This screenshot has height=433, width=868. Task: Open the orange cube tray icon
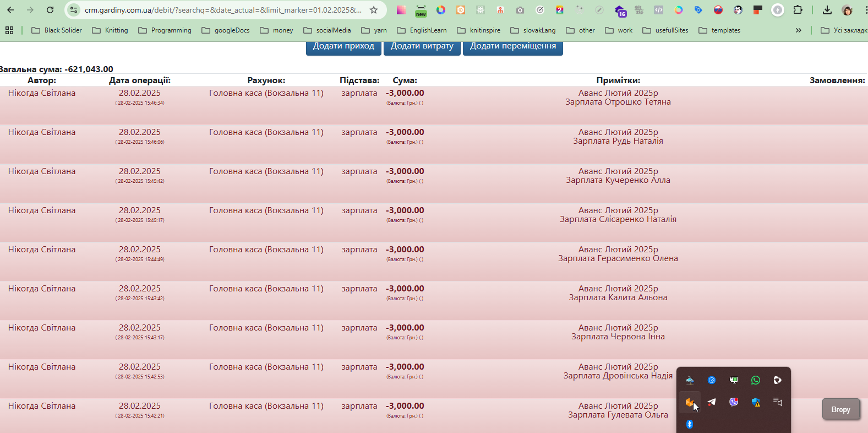pos(689,402)
